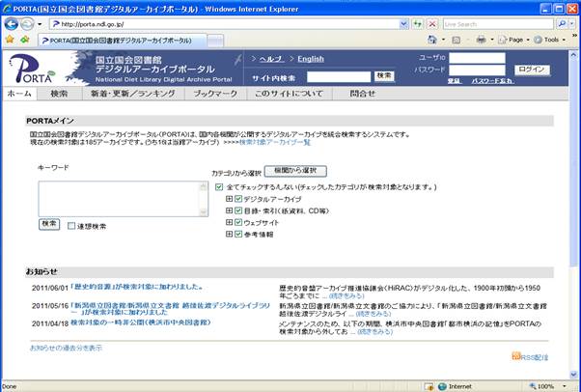Click the RSS Feeds toolbar icon
The image size is (581, 392).
[x=456, y=40]
